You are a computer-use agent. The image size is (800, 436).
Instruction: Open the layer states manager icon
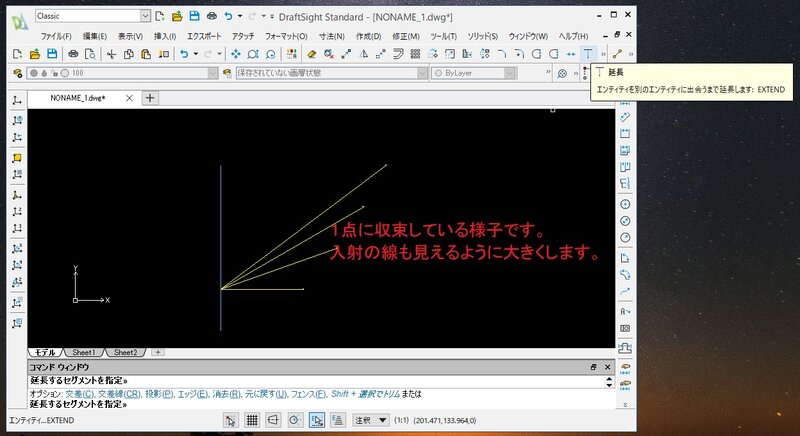227,73
